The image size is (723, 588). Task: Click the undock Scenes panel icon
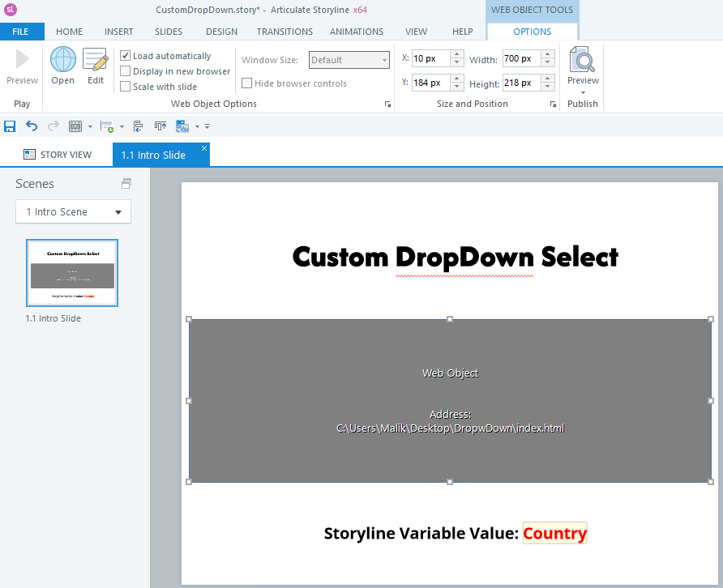pos(126,184)
